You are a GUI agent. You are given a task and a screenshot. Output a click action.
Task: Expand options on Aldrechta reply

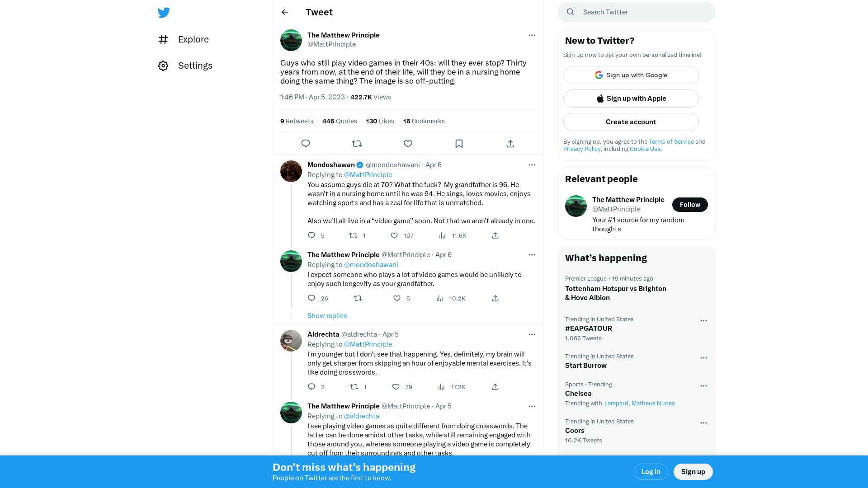click(x=531, y=334)
